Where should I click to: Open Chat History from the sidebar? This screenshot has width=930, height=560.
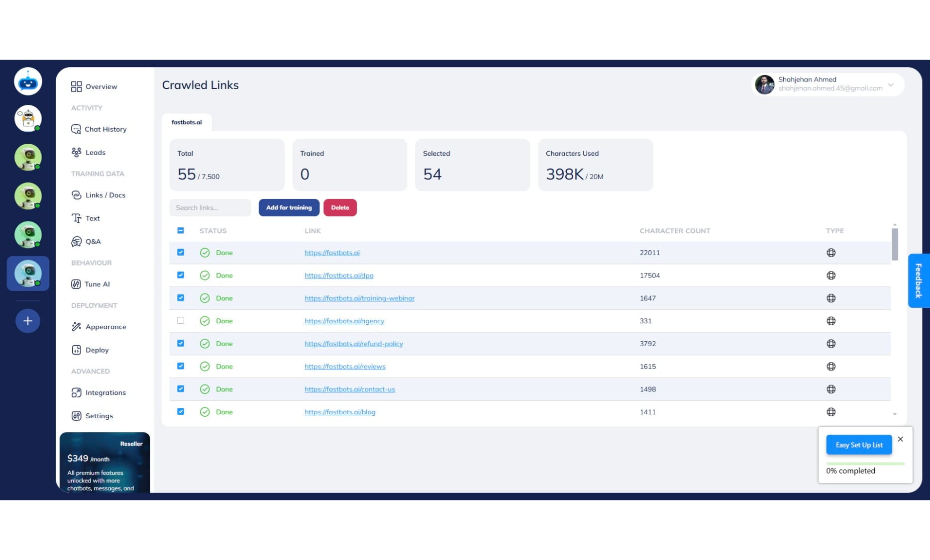(105, 129)
